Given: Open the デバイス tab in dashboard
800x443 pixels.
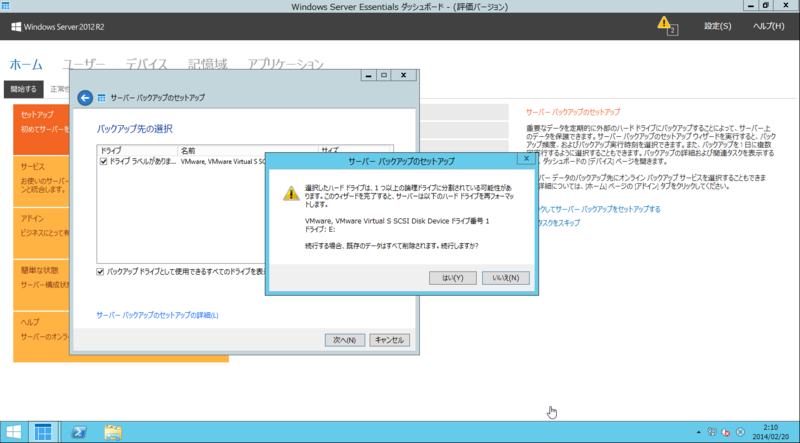Looking at the screenshot, I should pos(146,64).
